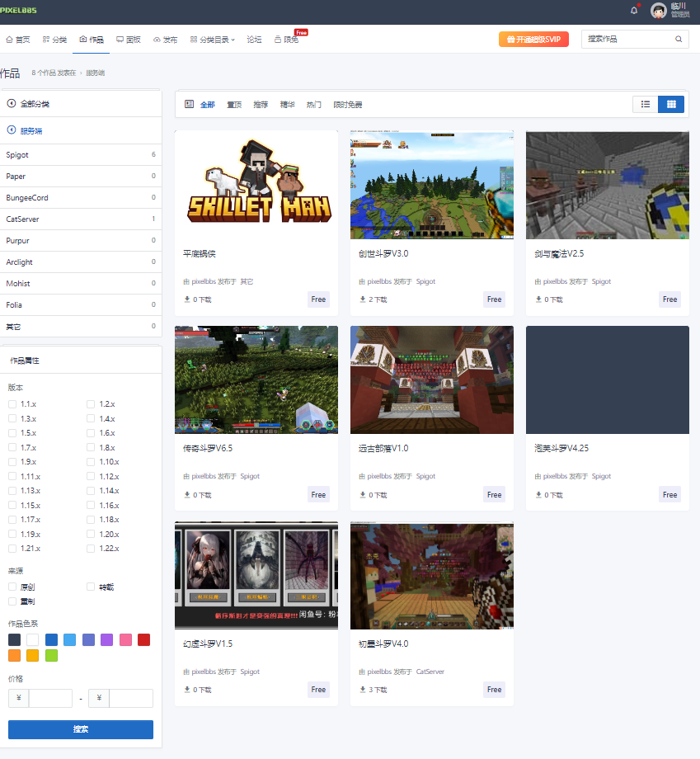Select the 全部 filter tab

(x=208, y=105)
